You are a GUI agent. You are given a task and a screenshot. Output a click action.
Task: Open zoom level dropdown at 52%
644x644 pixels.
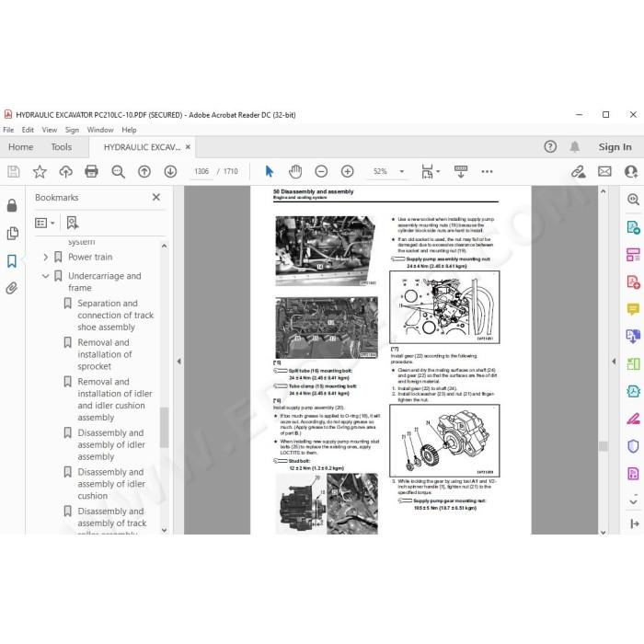tap(402, 171)
